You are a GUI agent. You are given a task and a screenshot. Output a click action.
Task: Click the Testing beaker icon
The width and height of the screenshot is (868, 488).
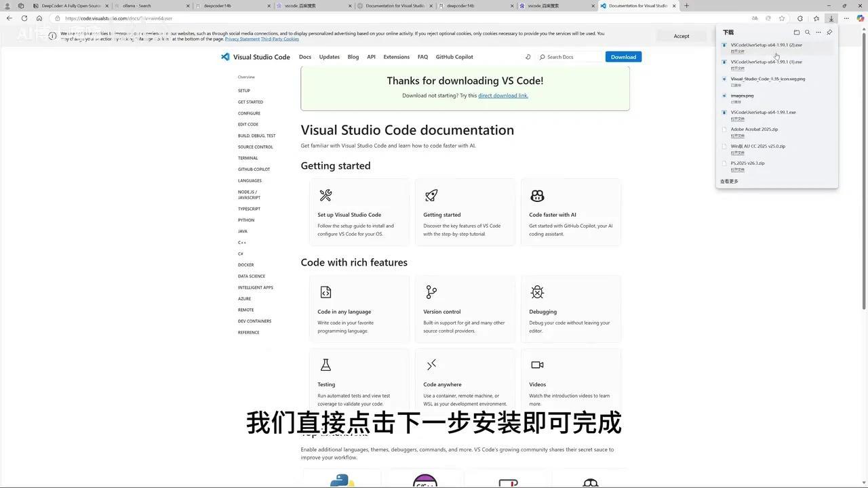point(325,365)
